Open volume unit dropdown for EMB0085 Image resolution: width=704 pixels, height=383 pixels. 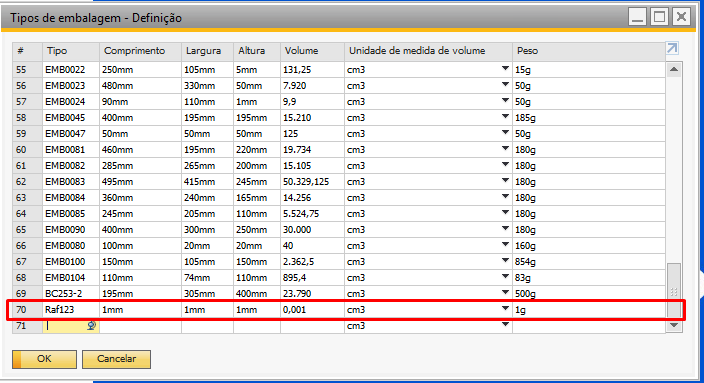click(x=505, y=212)
